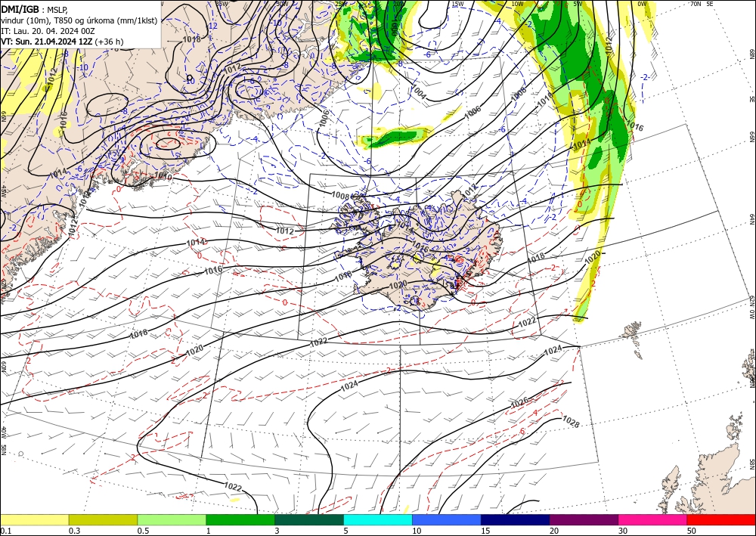Click the "0.3" legend value
Viewport: 756px width, 536px height.
74,531
